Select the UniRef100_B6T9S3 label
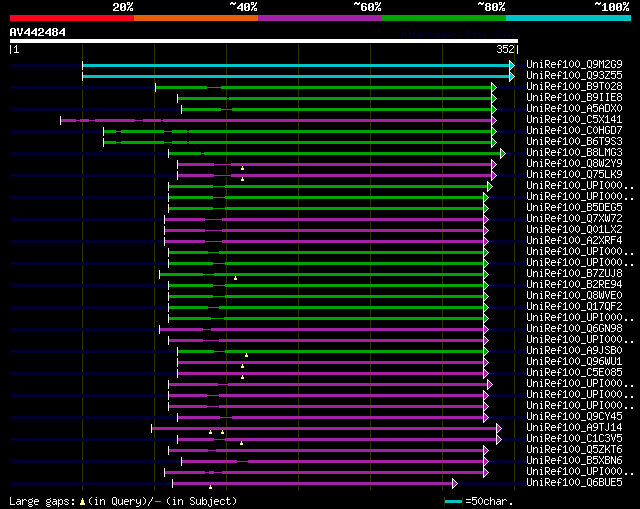The width and height of the screenshot is (640, 509). click(x=574, y=141)
